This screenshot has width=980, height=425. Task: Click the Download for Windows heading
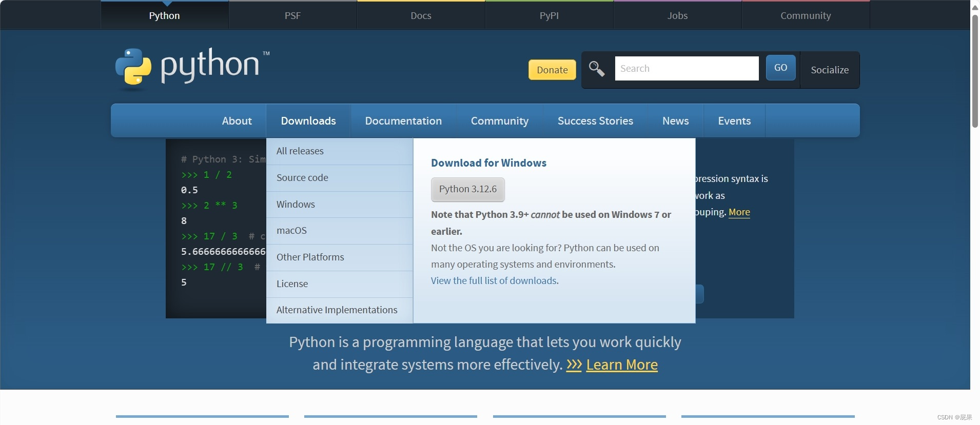point(488,163)
